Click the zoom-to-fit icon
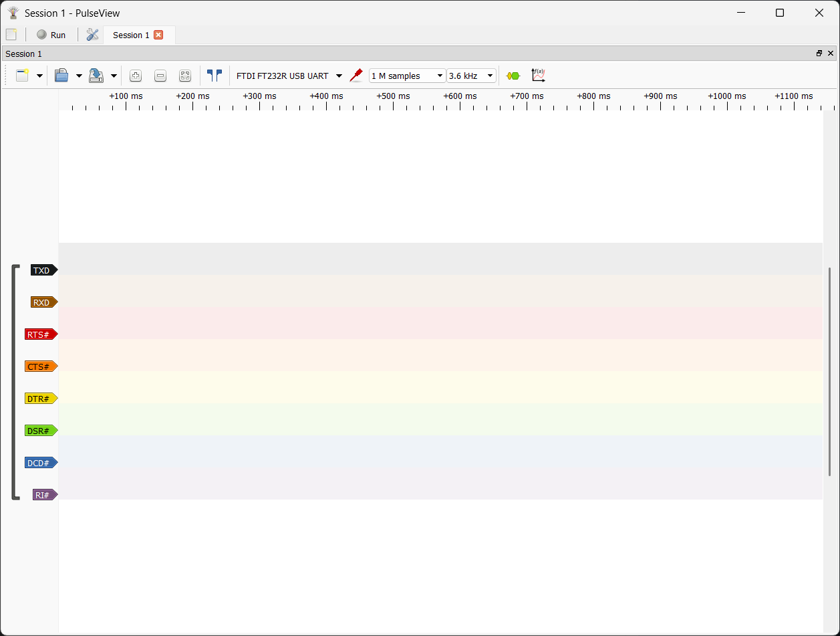Viewport: 840px width, 636px height. point(185,76)
